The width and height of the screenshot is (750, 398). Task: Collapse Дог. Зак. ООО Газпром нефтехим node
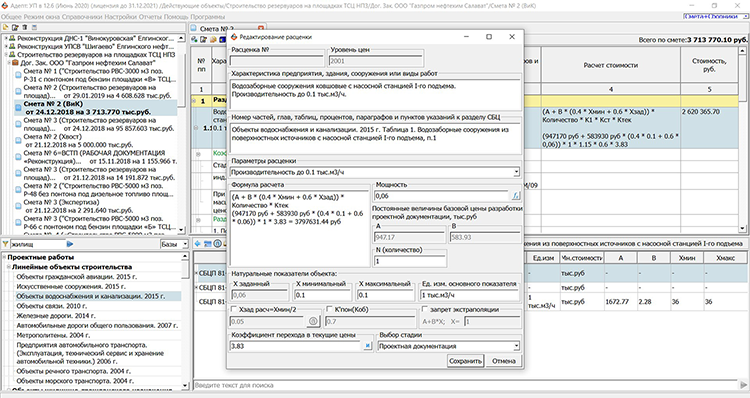point(9,63)
